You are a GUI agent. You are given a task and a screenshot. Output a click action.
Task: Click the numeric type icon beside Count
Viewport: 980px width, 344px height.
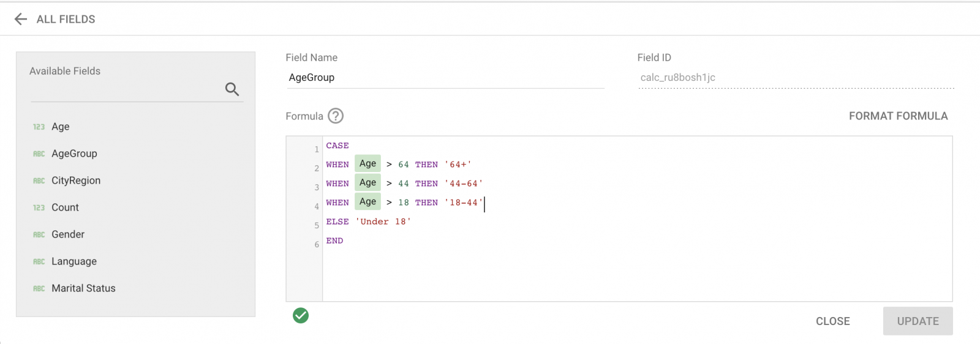[x=39, y=208]
